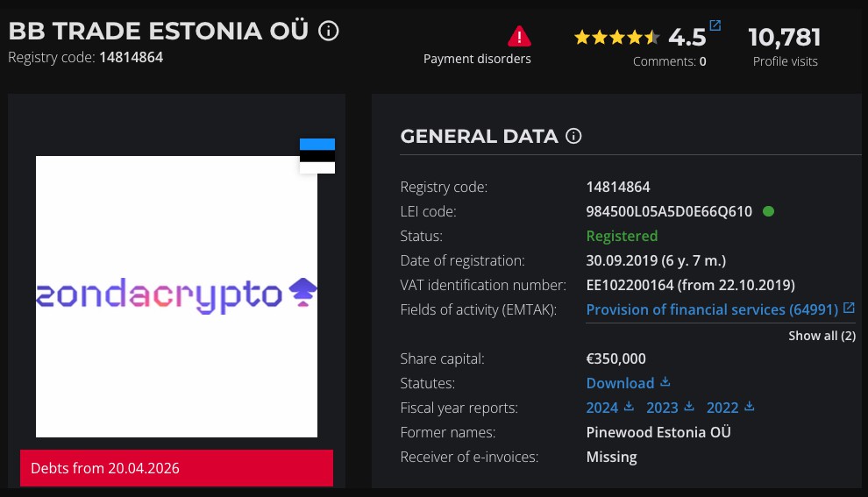Screen dimensions: 868x497
Task: Click the five-star rating display
Action: (616, 38)
